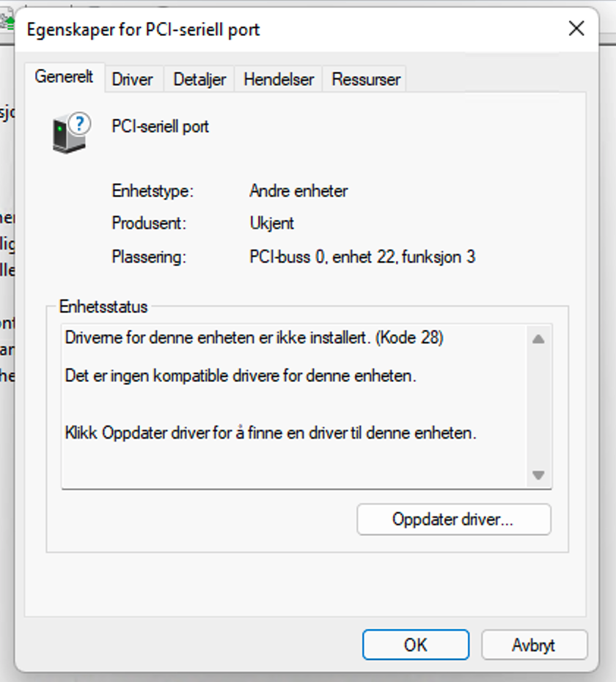Click the PCI device icon with question mark
The width and height of the screenshot is (616, 682).
[x=72, y=133]
